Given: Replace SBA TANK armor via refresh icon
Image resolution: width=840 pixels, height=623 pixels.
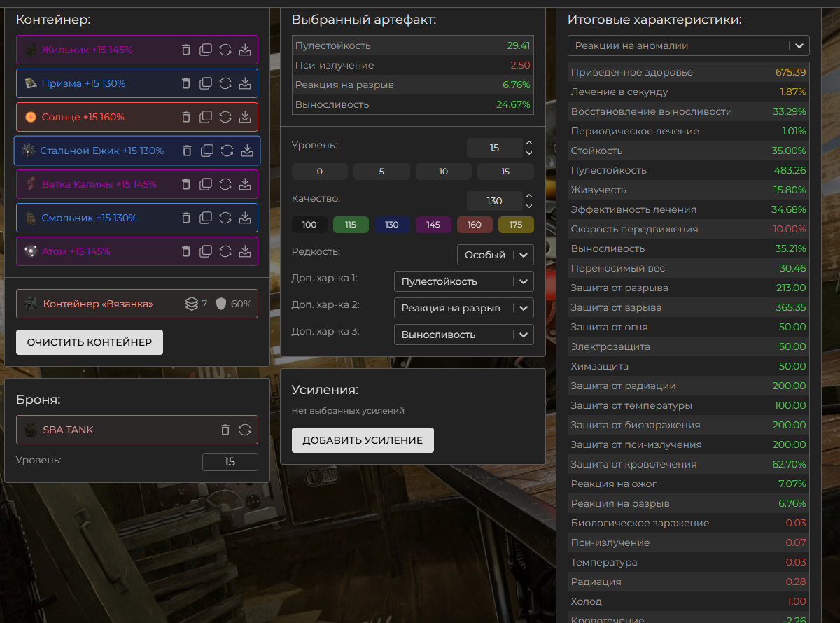Looking at the screenshot, I should coord(245,430).
